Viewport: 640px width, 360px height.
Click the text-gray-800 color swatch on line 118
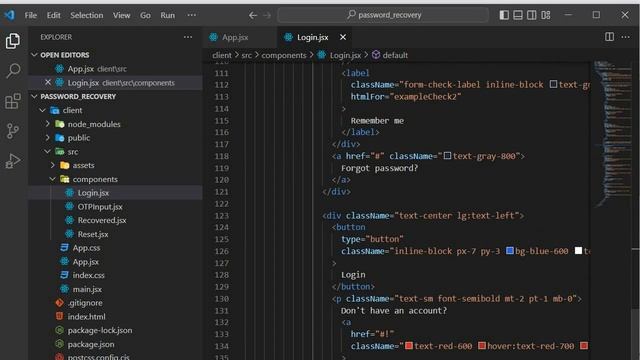(447, 156)
